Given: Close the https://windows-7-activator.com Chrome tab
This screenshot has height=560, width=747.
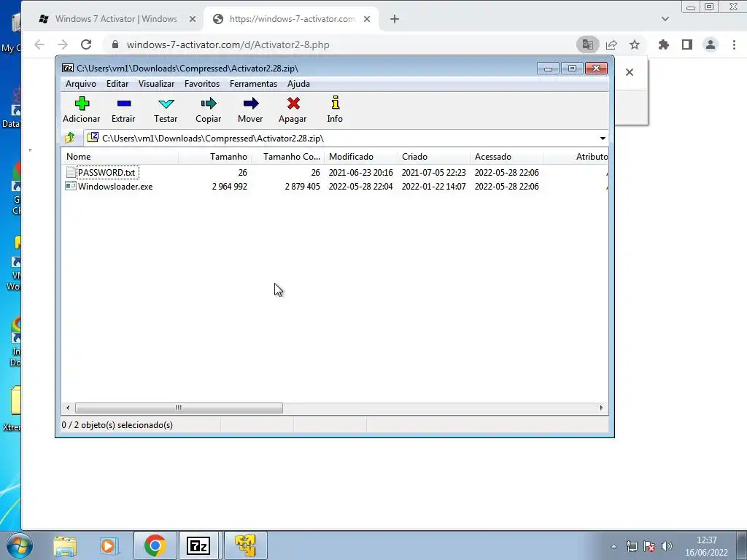Looking at the screenshot, I should tap(367, 19).
